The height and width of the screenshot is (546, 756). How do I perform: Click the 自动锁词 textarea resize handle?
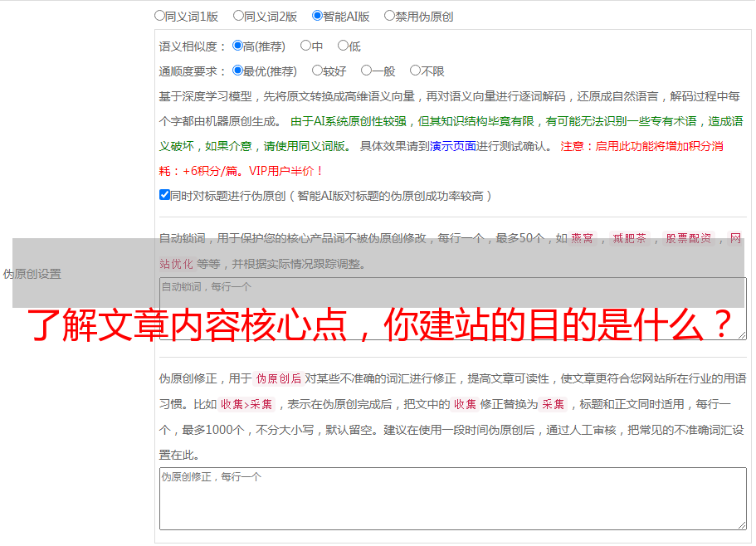point(742,335)
